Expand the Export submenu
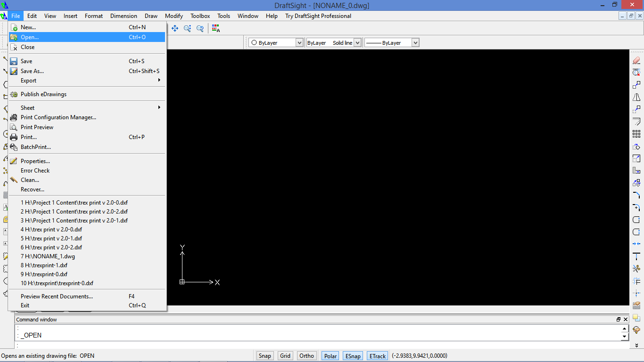Viewport: 644px width, 362px height. [x=87, y=81]
